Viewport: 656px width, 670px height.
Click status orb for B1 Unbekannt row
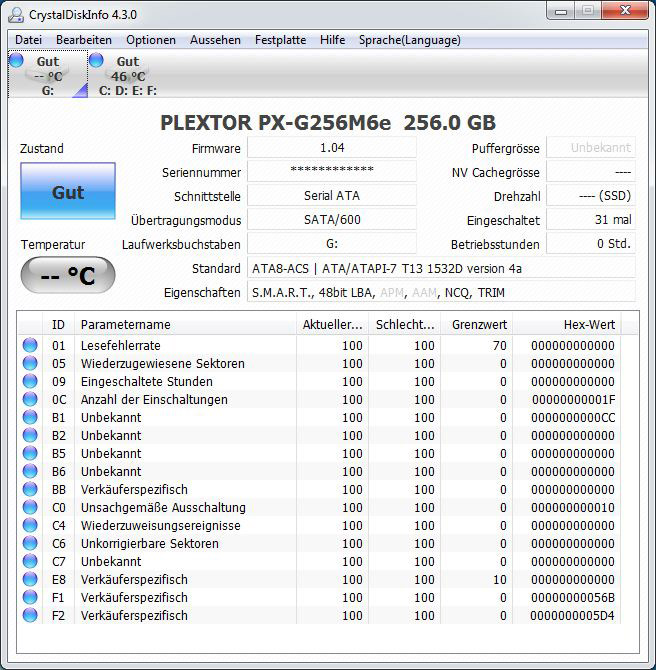pyautogui.click(x=30, y=417)
